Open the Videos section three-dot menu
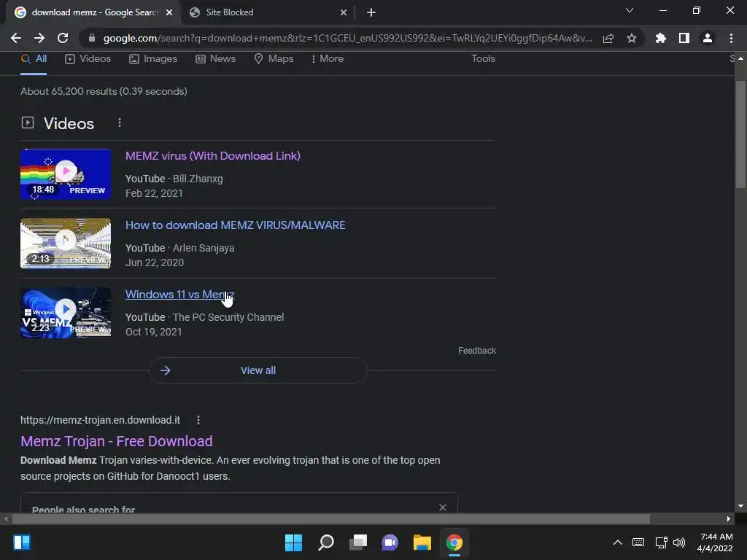This screenshot has height=560, width=747. pos(120,122)
